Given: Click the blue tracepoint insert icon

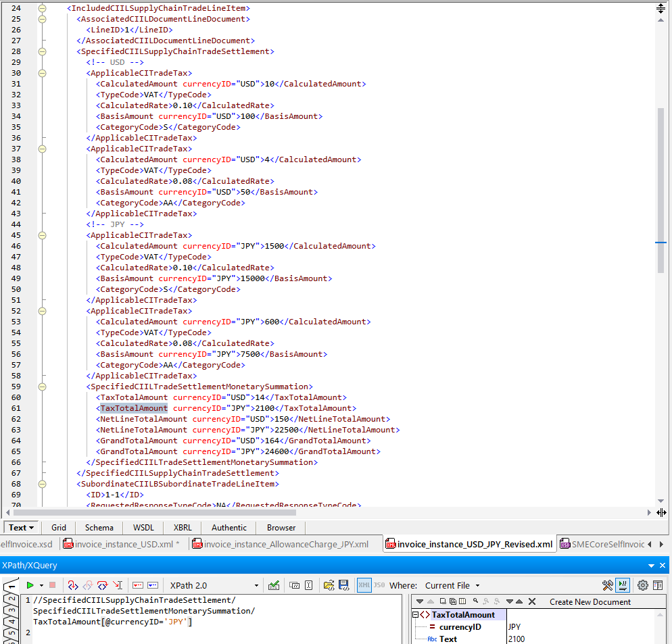Looking at the screenshot, I should [153, 585].
